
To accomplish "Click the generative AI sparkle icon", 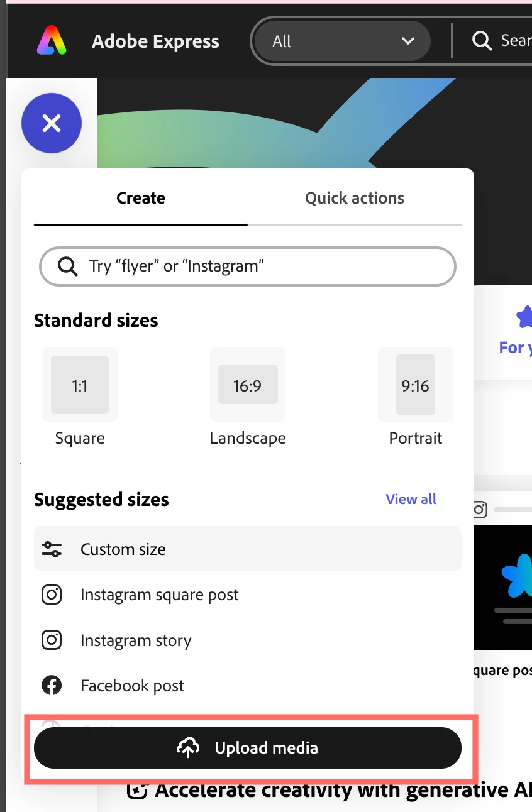I will [137, 790].
